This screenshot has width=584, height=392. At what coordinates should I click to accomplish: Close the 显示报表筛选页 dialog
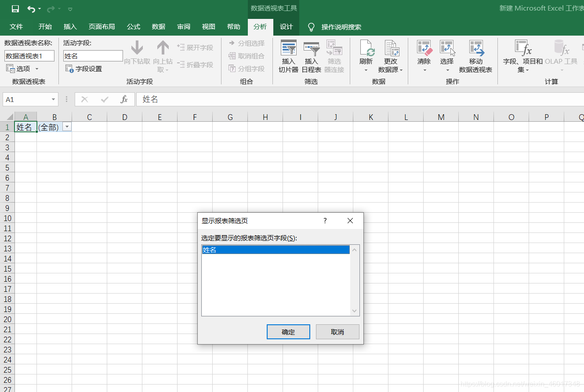(350, 221)
